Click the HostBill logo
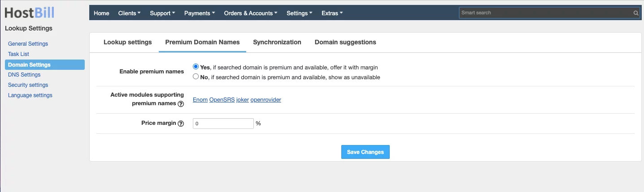The image size is (644, 192). (30, 13)
